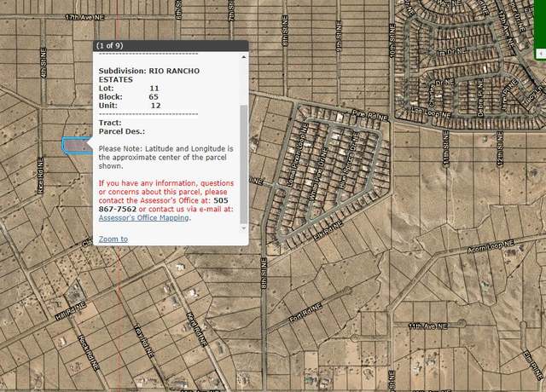This screenshot has width=546, height=392.
Task: Click the highlighted blue parcel on the map
Action: (x=76, y=146)
